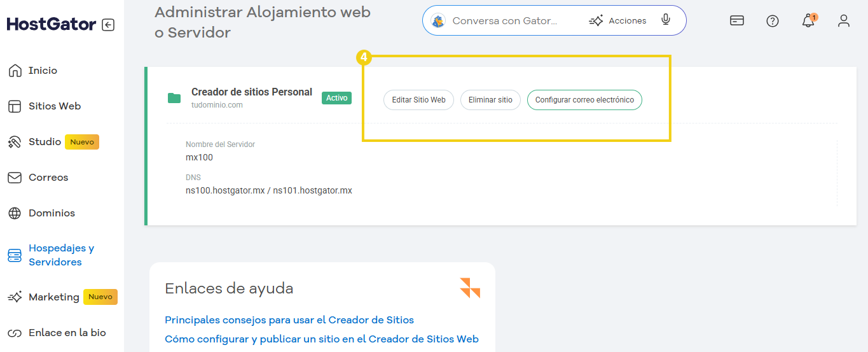Click the Enlace en la bio chain icon
Image resolution: width=868 pixels, height=352 pixels.
point(15,333)
